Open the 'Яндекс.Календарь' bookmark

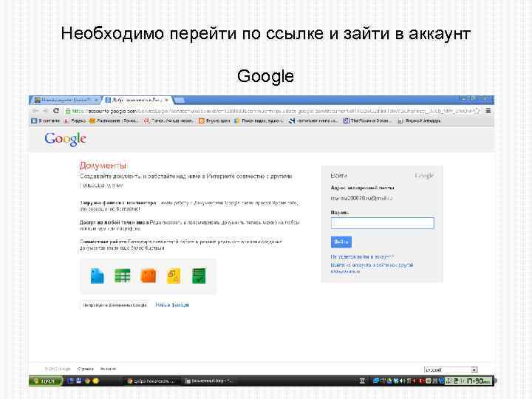(x=420, y=120)
